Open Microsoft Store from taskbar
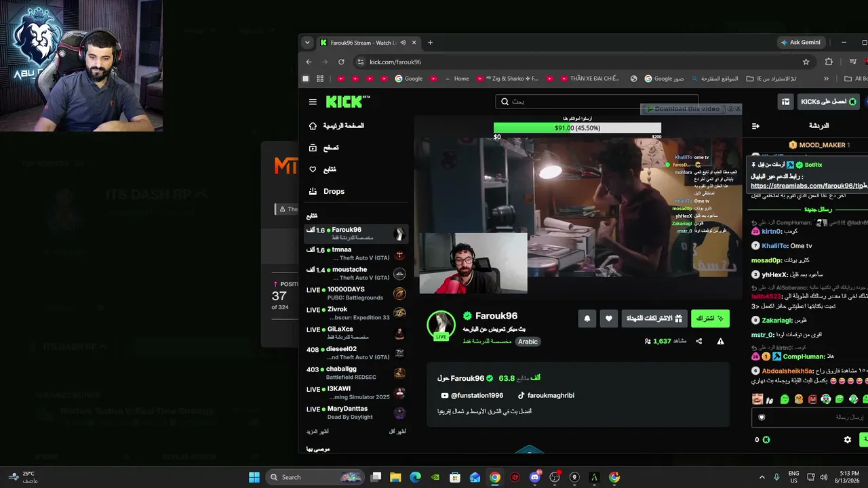 pyautogui.click(x=455, y=477)
